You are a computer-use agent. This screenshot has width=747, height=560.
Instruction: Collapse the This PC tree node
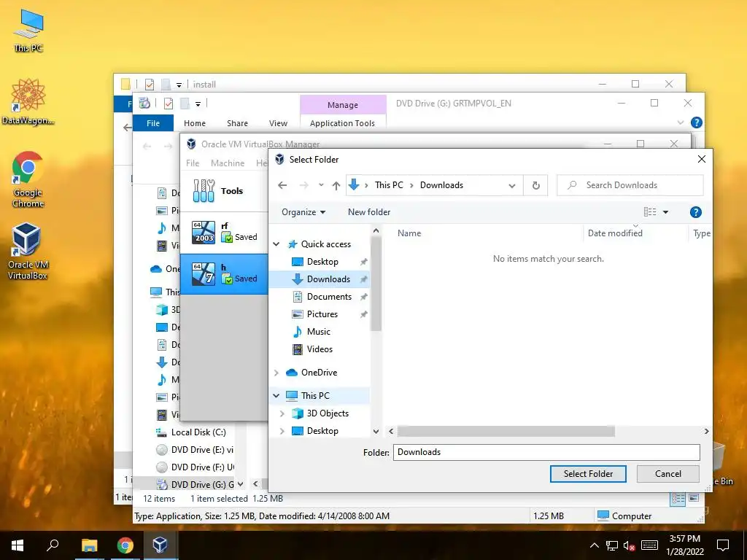pos(276,396)
